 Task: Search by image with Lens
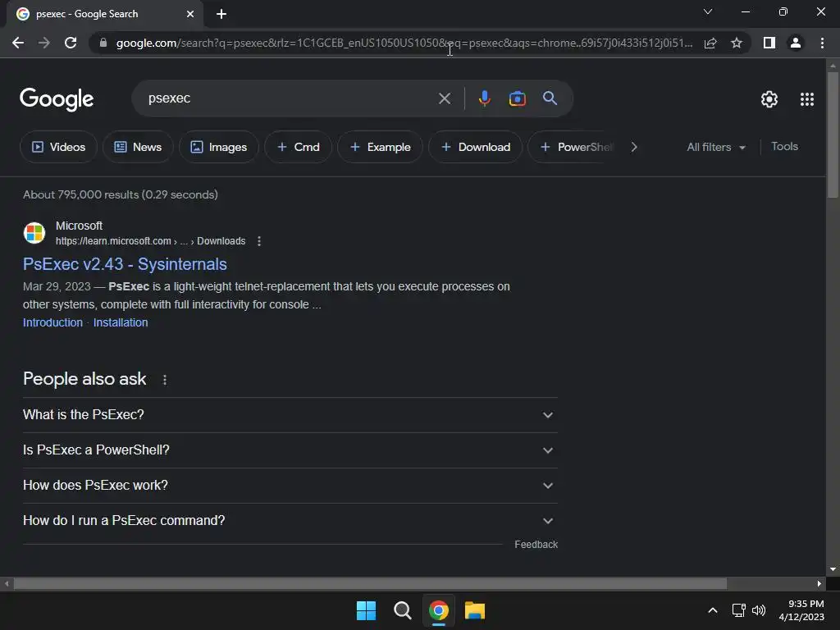(x=517, y=98)
